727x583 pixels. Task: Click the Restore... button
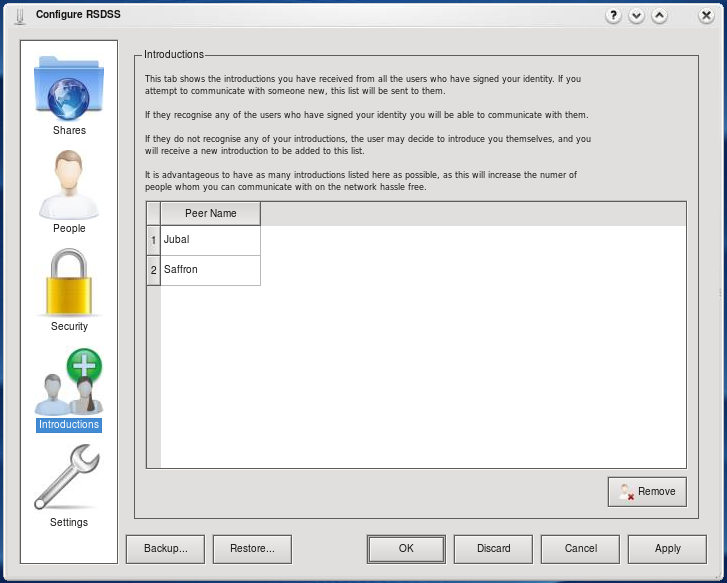(252, 548)
